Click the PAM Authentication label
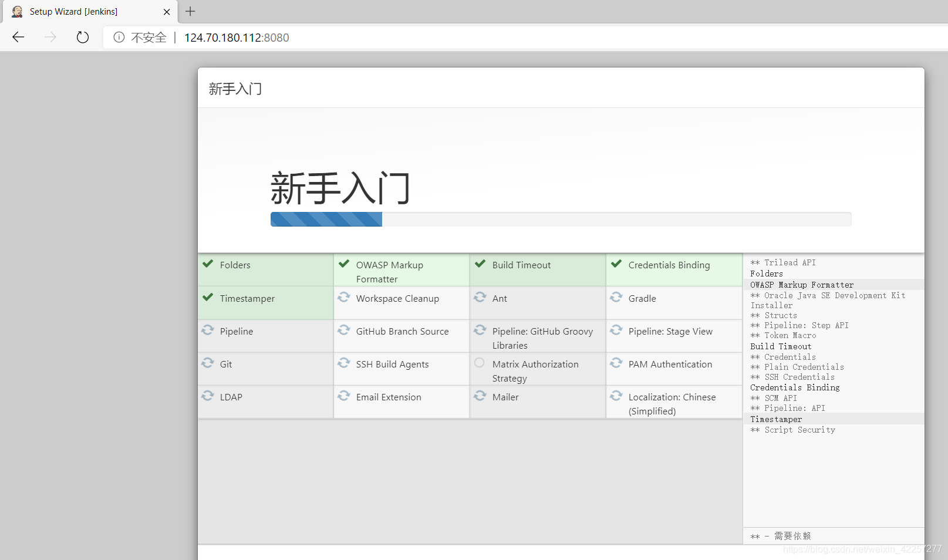948x560 pixels. click(x=670, y=365)
